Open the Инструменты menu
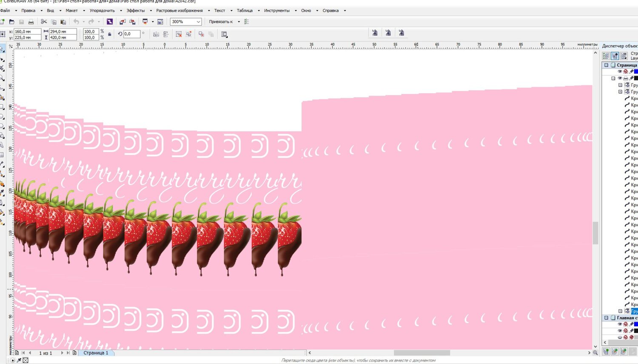Image resolution: width=638 pixels, height=364 pixels. click(277, 11)
